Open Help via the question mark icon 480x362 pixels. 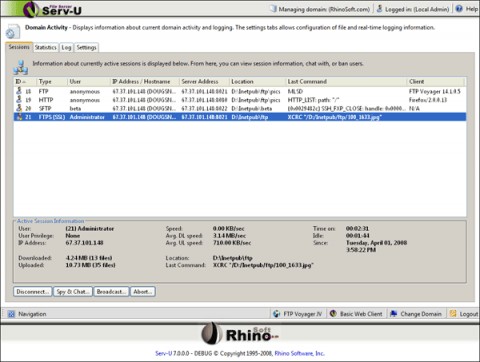[459, 9]
